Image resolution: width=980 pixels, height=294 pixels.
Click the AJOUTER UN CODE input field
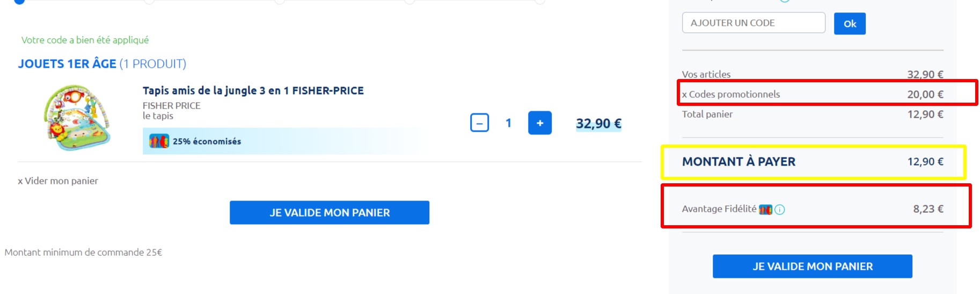753,23
